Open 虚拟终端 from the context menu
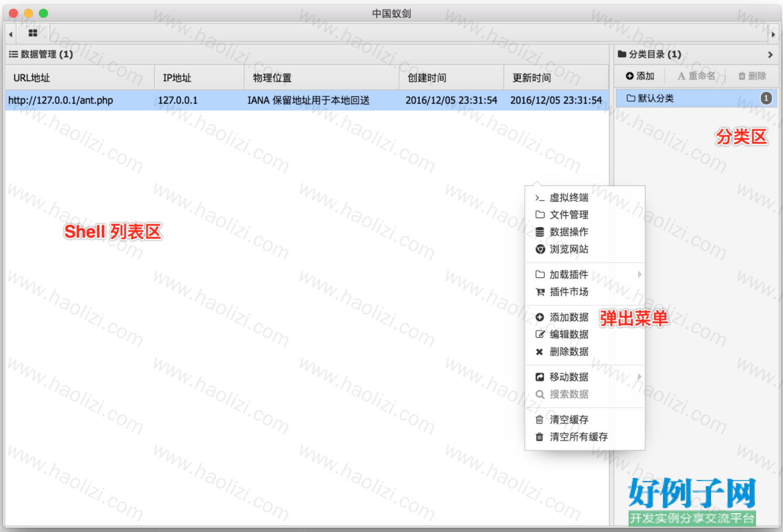The image size is (783, 532). point(585,198)
